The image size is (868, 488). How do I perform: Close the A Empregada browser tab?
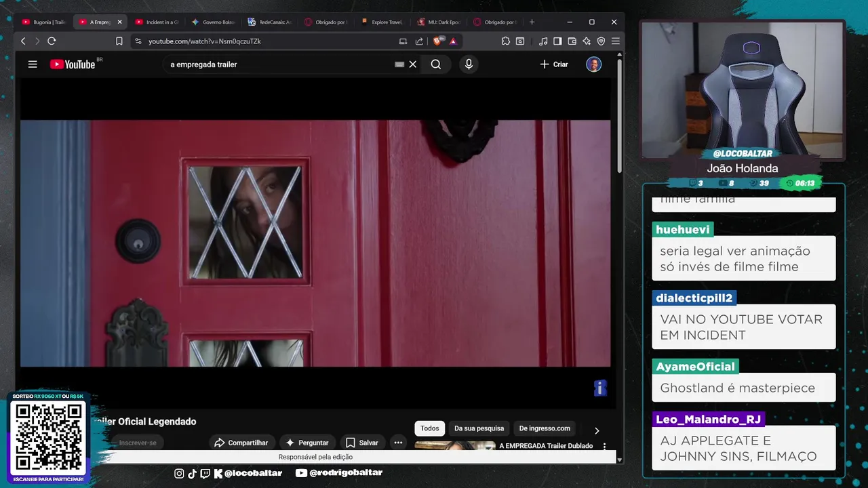point(119,22)
